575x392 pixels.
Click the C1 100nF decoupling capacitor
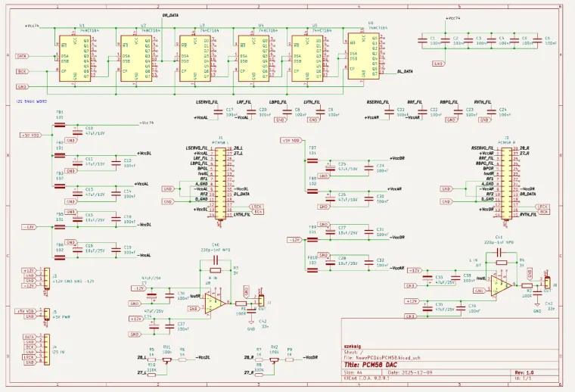point(423,40)
